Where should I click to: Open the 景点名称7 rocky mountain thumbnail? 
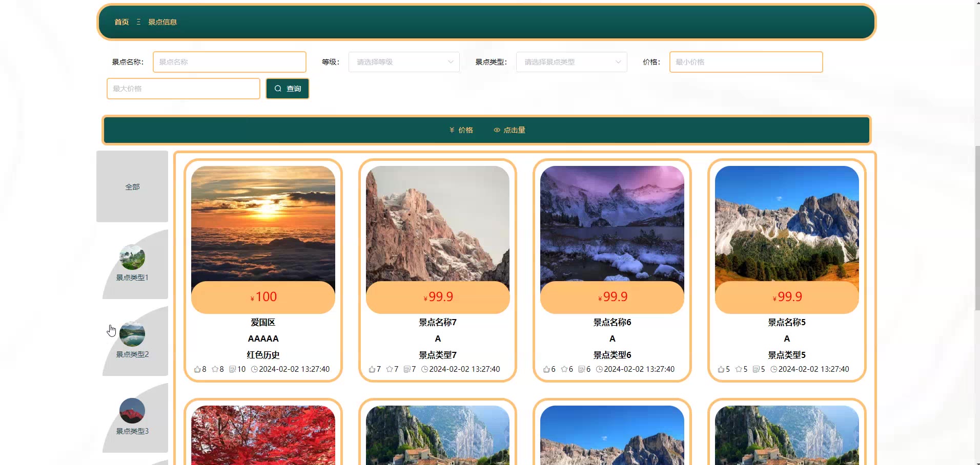point(438,224)
